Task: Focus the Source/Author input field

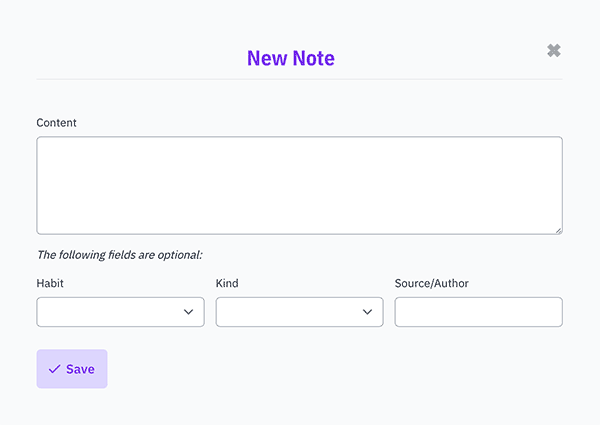Action: point(479,312)
